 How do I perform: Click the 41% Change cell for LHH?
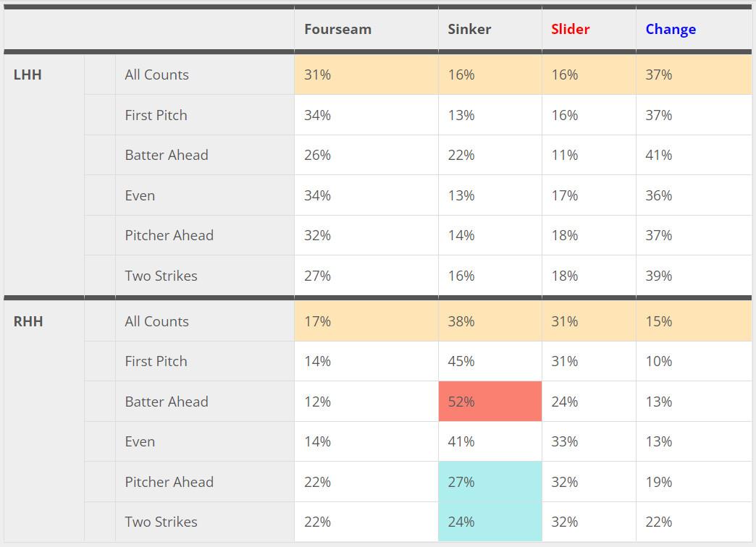659,155
